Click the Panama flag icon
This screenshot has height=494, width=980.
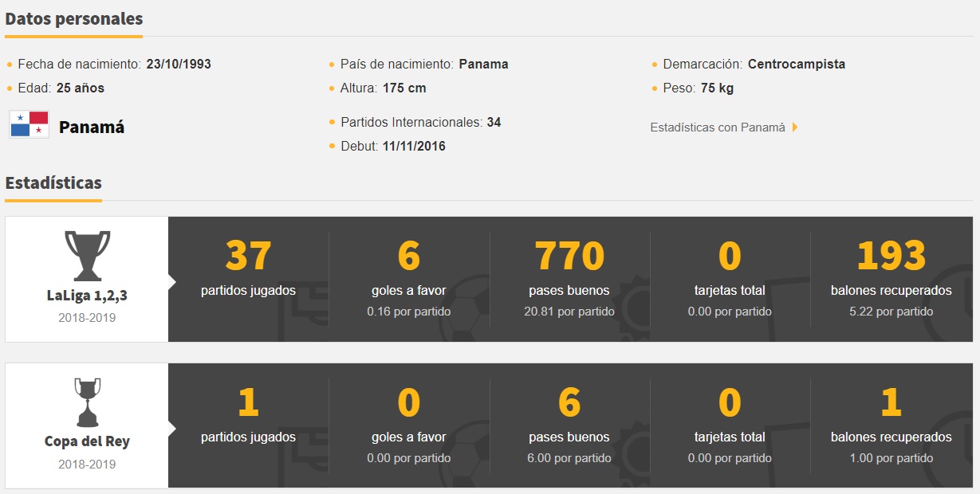click(30, 124)
